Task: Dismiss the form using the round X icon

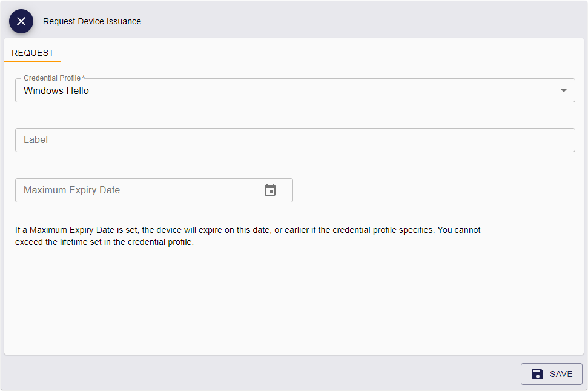Action: tap(21, 21)
